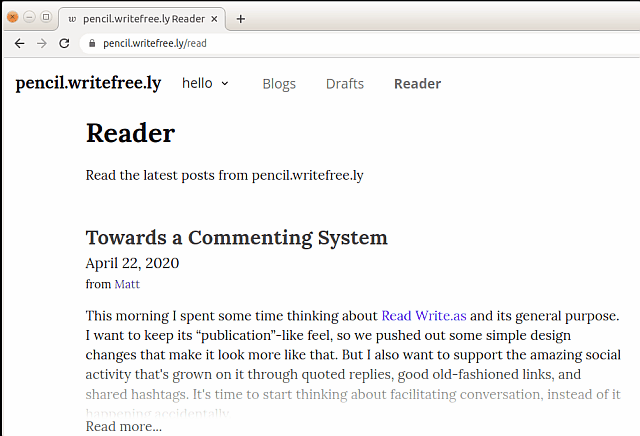Open the post Towards a Commenting System
Image resolution: width=640 pixels, height=436 pixels.
[237, 238]
